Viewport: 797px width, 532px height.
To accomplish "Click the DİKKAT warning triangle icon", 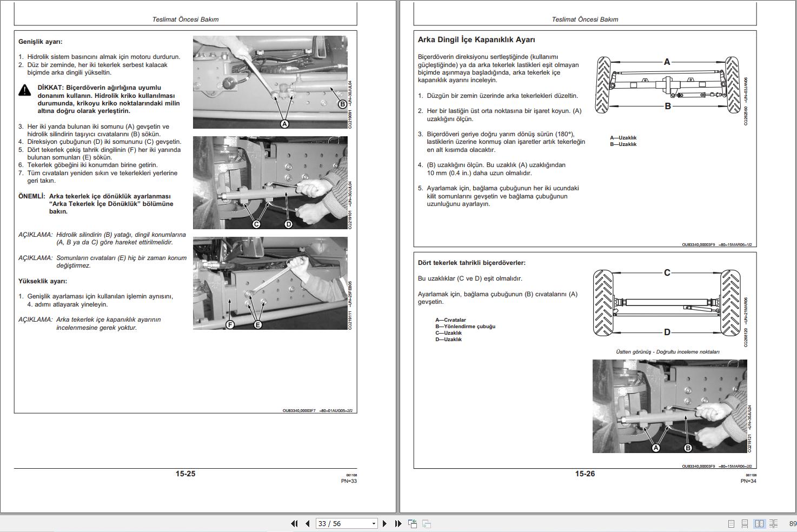I will 25,90.
